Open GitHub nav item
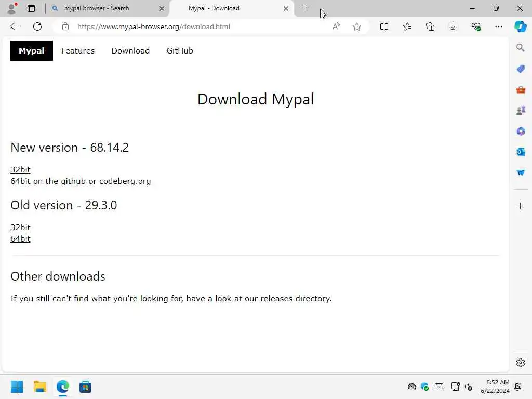 (x=180, y=50)
